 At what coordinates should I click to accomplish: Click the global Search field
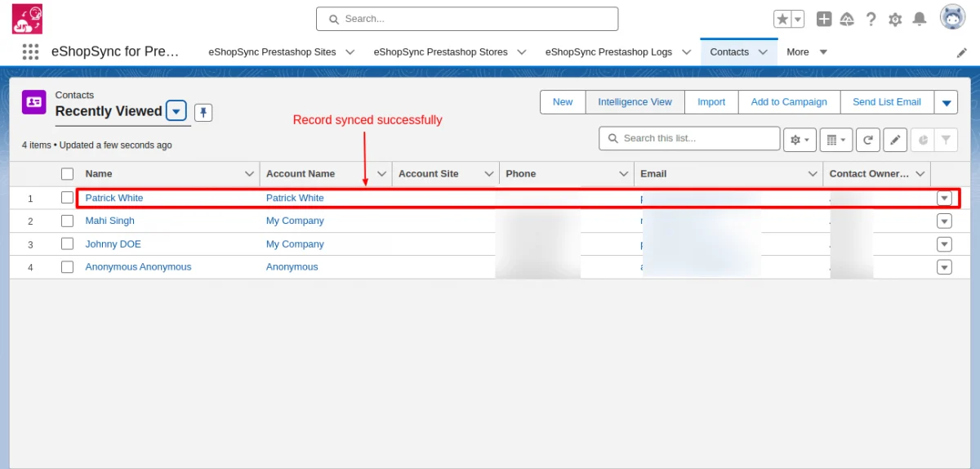467,19
